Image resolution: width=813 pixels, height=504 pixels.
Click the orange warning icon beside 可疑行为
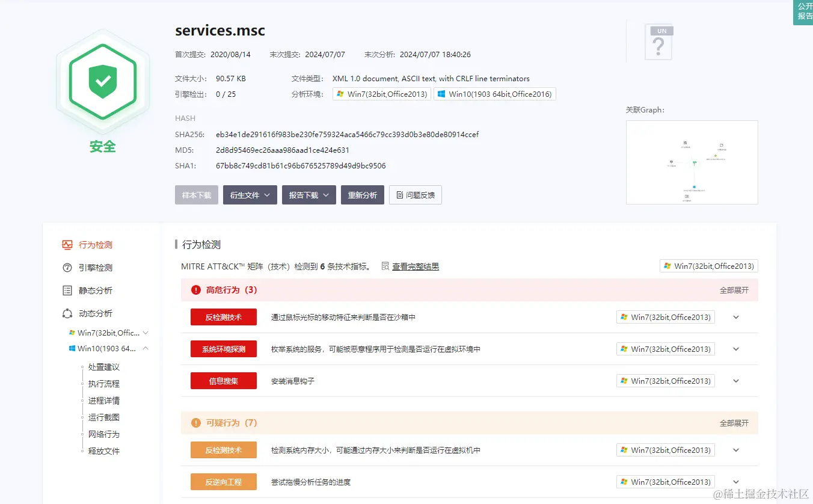pos(196,423)
